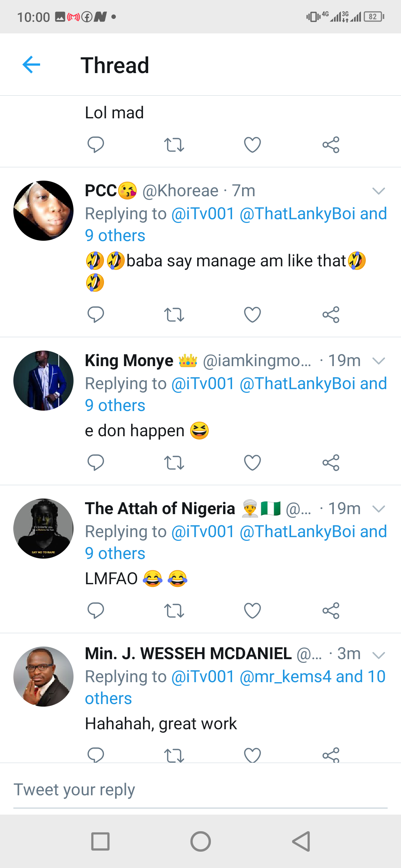This screenshot has height=868, width=401.
Task: Retweet the "LMFAO" tweet
Action: (174, 611)
